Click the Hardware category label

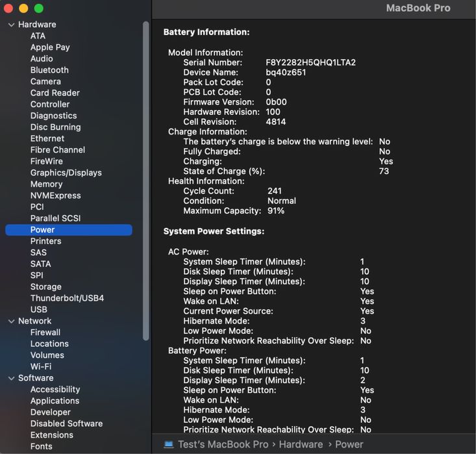pos(37,25)
